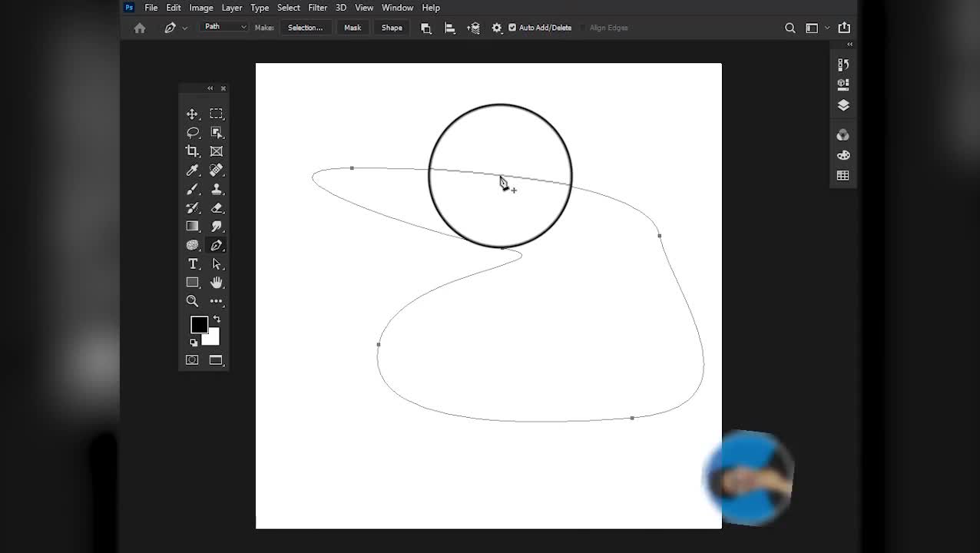Click the black foreground color swatch

tap(198, 324)
